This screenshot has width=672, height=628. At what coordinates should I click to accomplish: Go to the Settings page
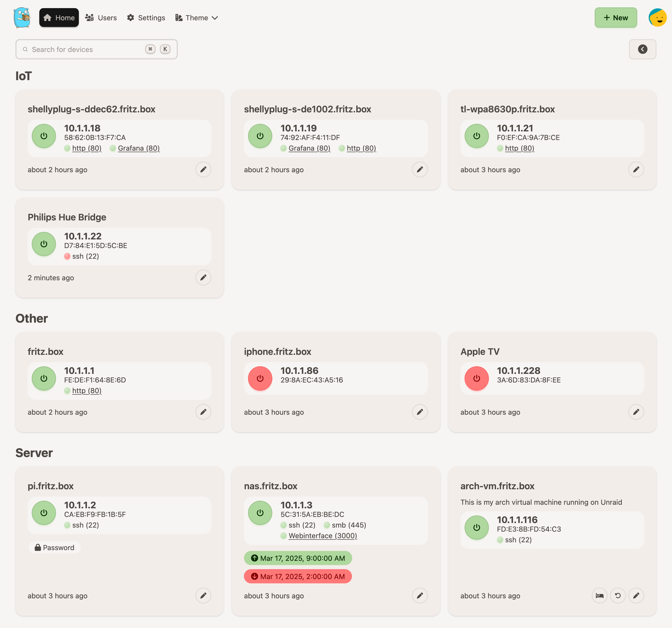pos(146,18)
